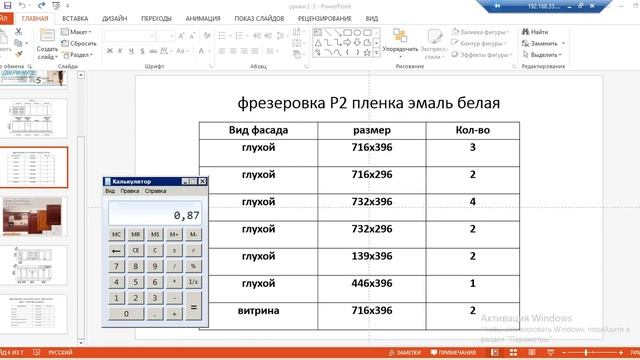This screenshot has height=360, width=640.
Task: Click the MS memory store button in Calculator
Action: point(155,234)
